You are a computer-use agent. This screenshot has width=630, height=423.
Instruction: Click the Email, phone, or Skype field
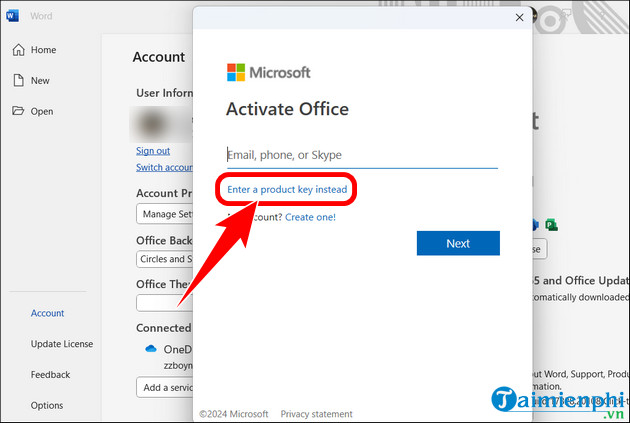tap(362, 155)
